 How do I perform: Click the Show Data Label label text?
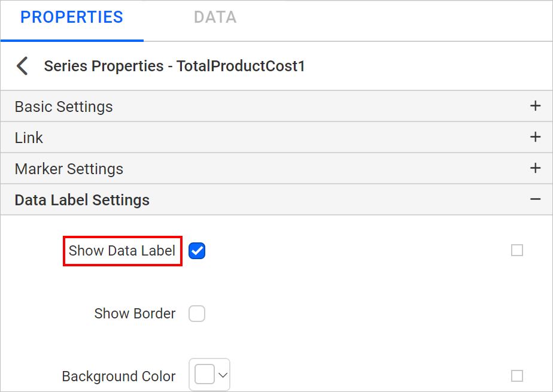[x=122, y=251]
